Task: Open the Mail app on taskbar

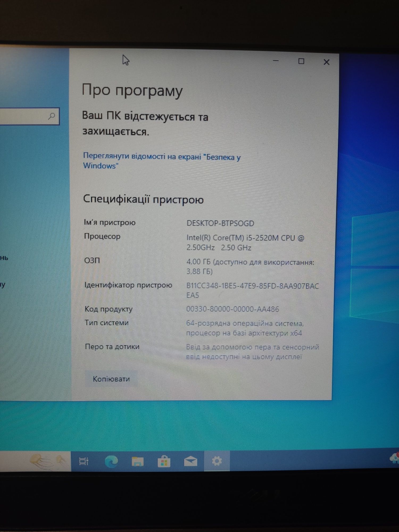Action: pyautogui.click(x=190, y=461)
